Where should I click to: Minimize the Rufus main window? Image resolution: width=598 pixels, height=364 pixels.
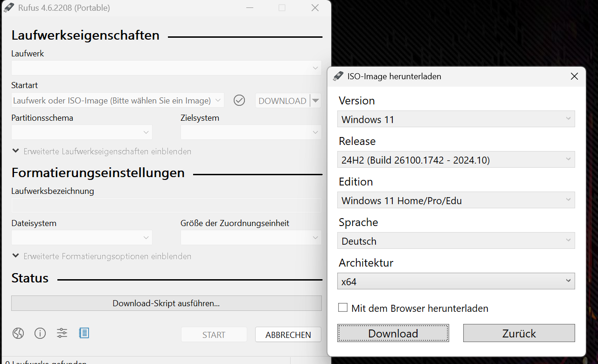click(x=250, y=8)
